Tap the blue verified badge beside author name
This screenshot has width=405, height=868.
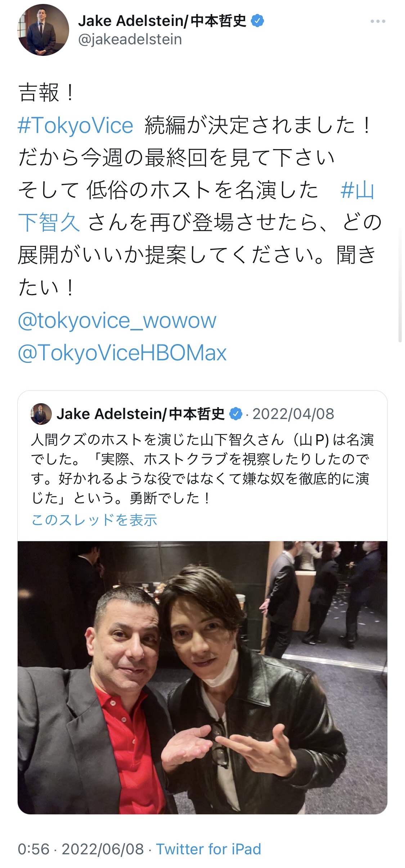tap(257, 21)
